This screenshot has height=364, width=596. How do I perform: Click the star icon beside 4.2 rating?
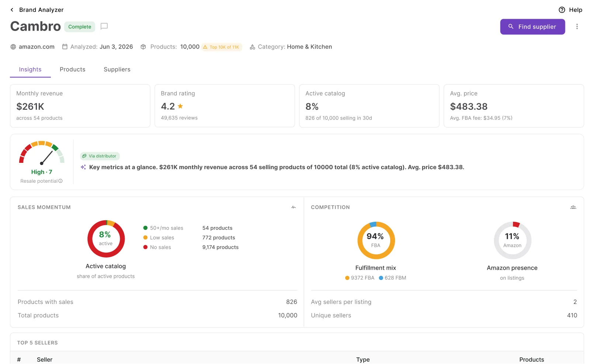pos(180,106)
